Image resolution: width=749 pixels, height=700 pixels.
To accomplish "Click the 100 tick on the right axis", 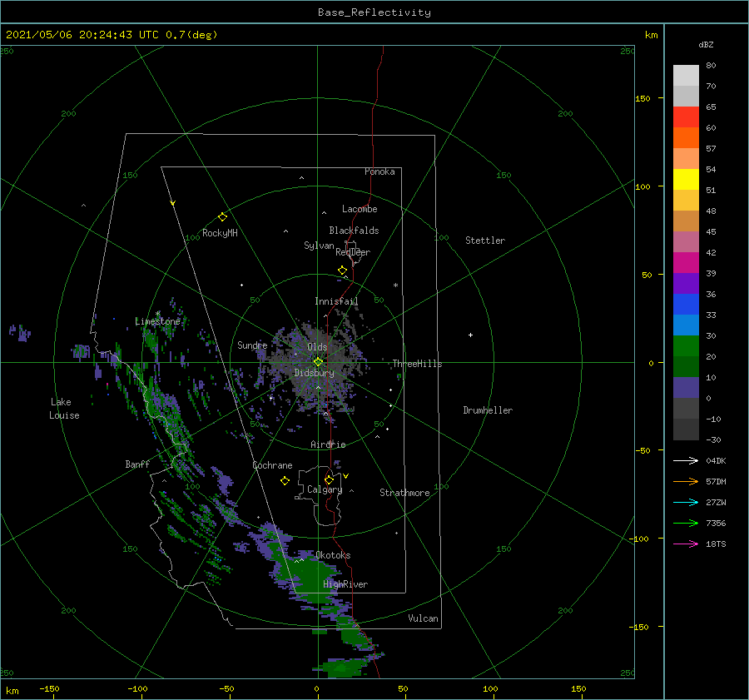I will pyautogui.click(x=642, y=186).
